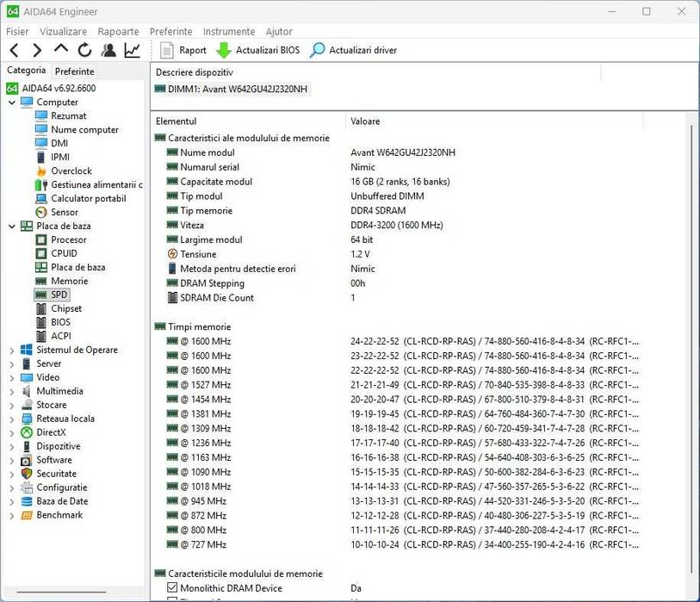Viewport: 700px width, 602px height.
Task: Select Calculator portabil laptop icon
Action: [41, 199]
